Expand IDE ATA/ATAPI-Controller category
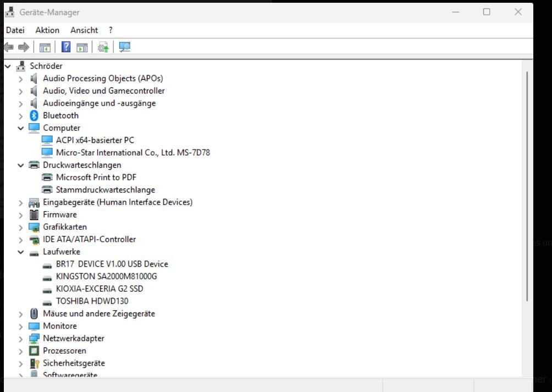Viewport: 552px width, 392px height. 21,240
